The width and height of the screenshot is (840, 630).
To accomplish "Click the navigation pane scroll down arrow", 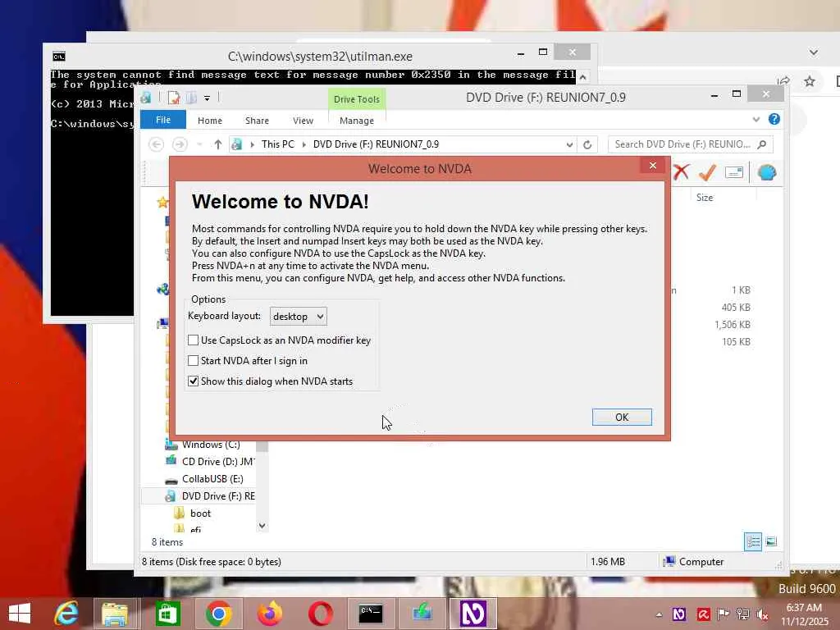I will (262, 526).
